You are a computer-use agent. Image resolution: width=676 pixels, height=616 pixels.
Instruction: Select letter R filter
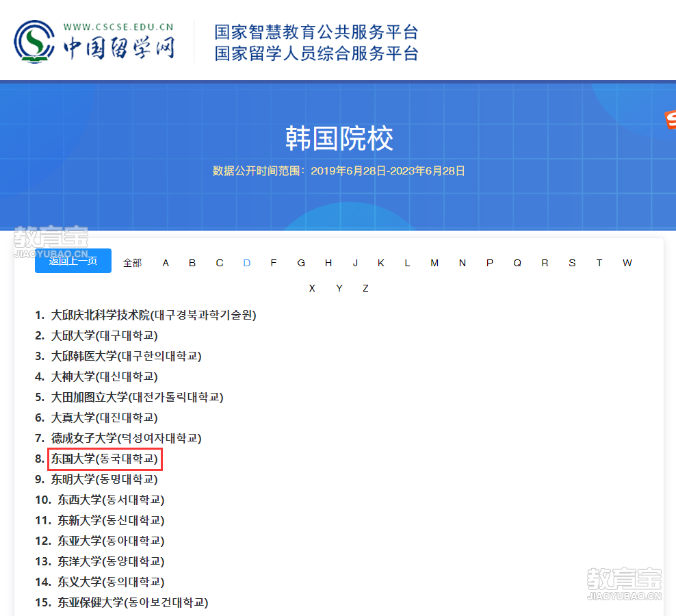pos(545,263)
